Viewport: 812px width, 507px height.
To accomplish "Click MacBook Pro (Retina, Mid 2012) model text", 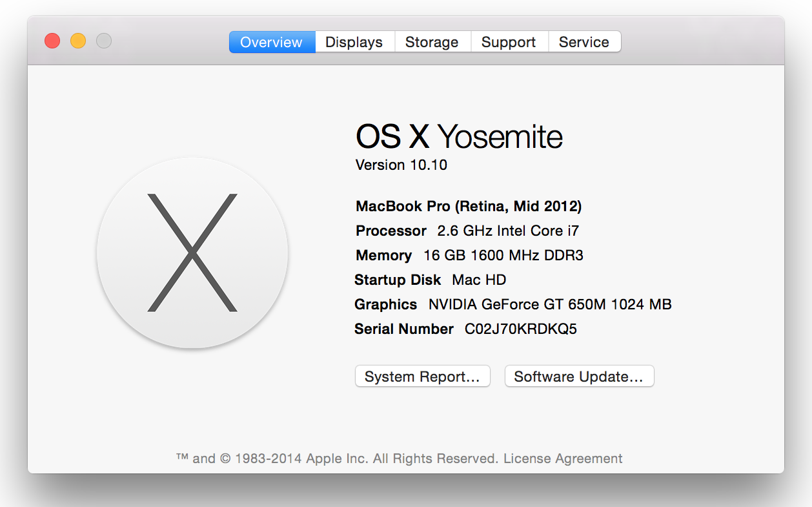I will click(x=469, y=207).
